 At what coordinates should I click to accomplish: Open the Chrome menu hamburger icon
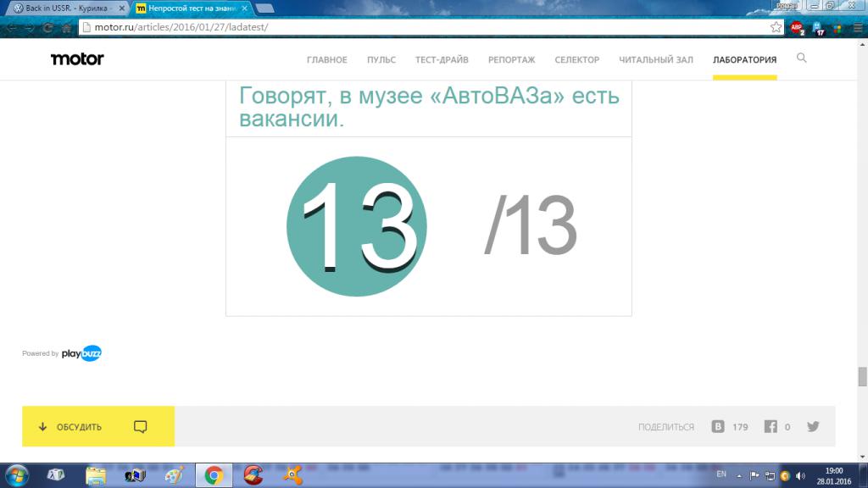coord(858,28)
